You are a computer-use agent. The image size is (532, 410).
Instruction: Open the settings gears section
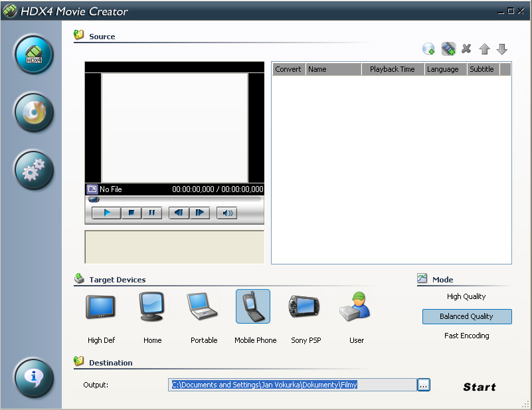click(x=34, y=170)
